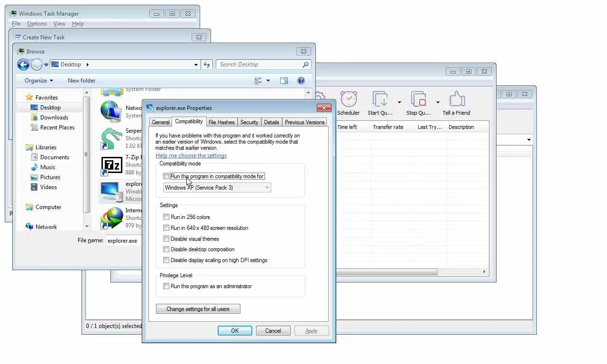607x364 pixels.
Task: Check Disable desktop composition
Action: (166, 249)
